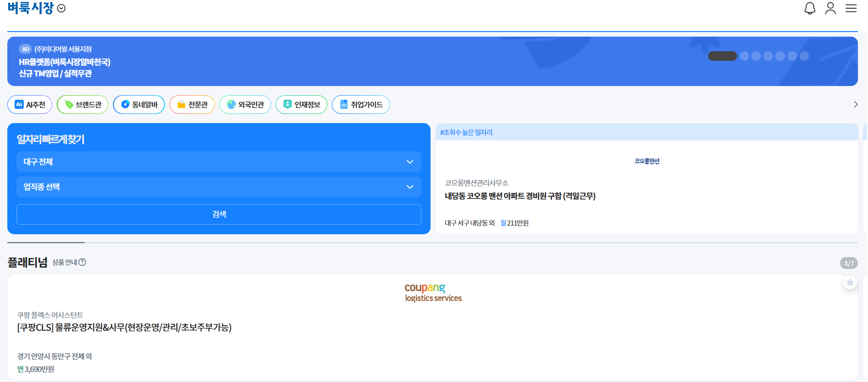Select the AI추천 category chip

[30, 104]
